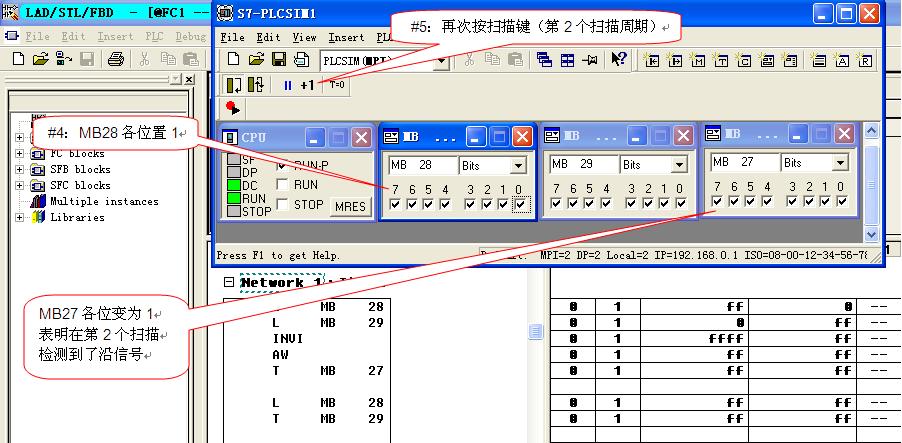The image size is (902, 443).
Task: Check the STOP mode checkbox in CPU
Action: pyautogui.click(x=282, y=204)
